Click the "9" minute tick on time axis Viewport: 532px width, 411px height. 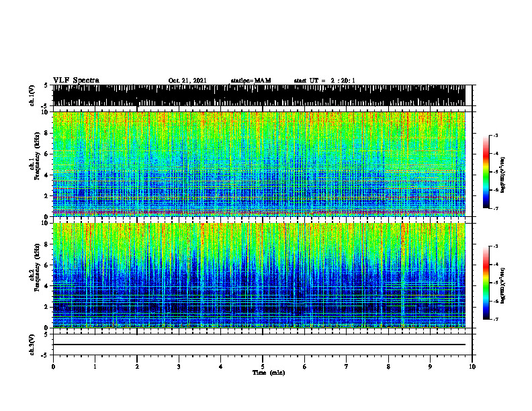430,367
